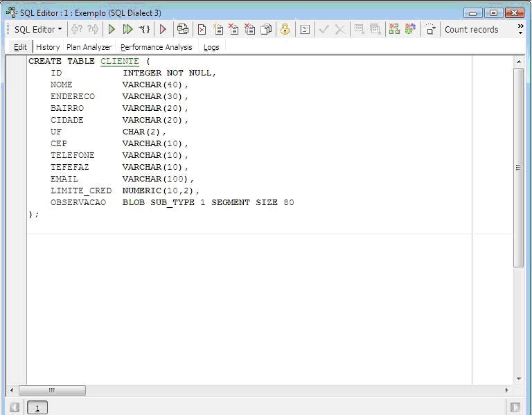This screenshot has width=532, height=415.
Task: Click the green Execute query play icon
Action: (x=112, y=29)
